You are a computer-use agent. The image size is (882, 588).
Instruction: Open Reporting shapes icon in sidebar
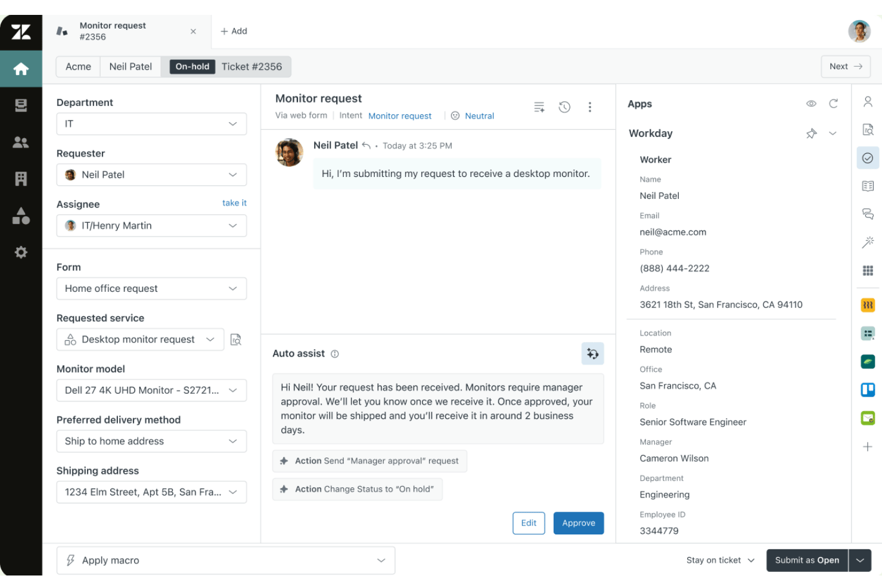pyautogui.click(x=21, y=216)
